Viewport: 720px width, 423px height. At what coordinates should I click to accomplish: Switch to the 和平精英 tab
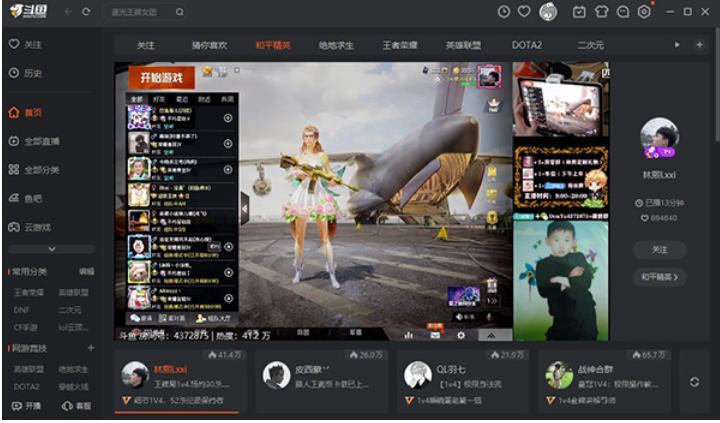(x=273, y=45)
